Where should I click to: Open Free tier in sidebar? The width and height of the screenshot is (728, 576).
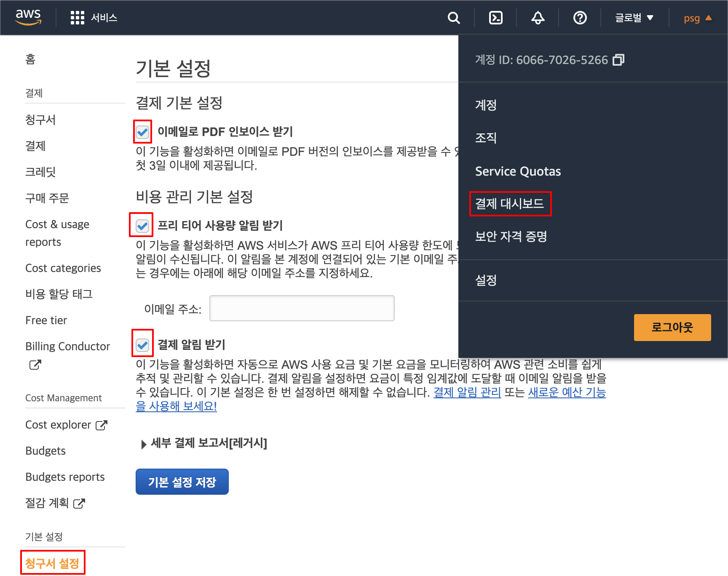pos(46,320)
